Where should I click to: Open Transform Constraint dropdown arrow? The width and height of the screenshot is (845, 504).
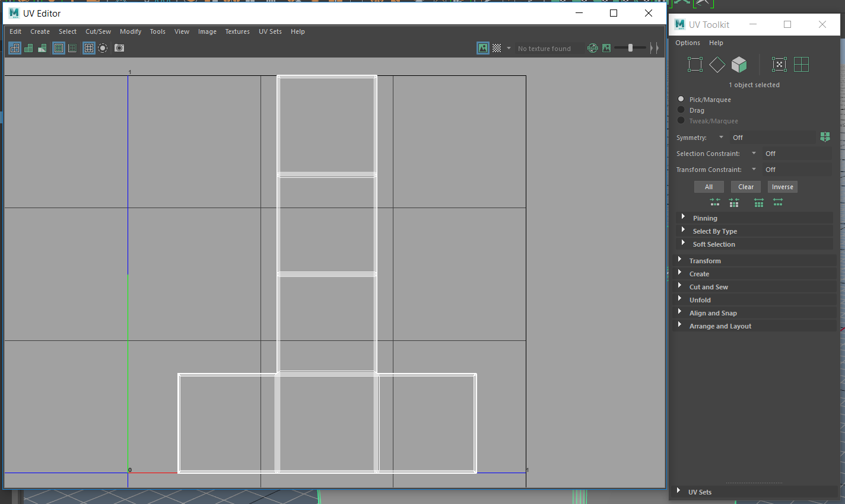[754, 169]
